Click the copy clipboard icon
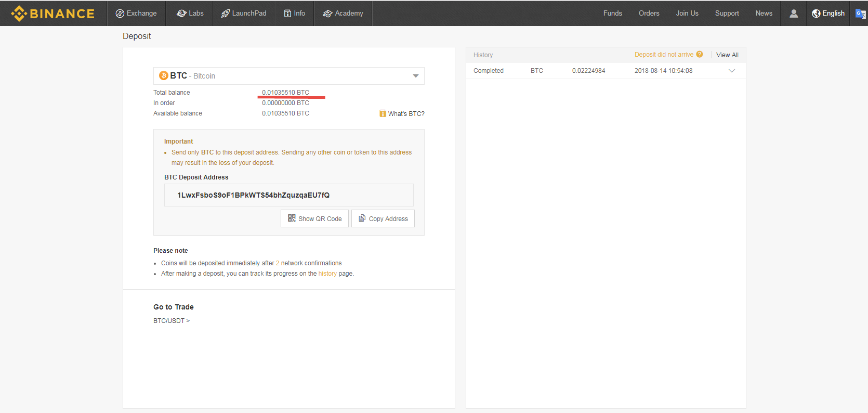This screenshot has height=413, width=868. 362,218
